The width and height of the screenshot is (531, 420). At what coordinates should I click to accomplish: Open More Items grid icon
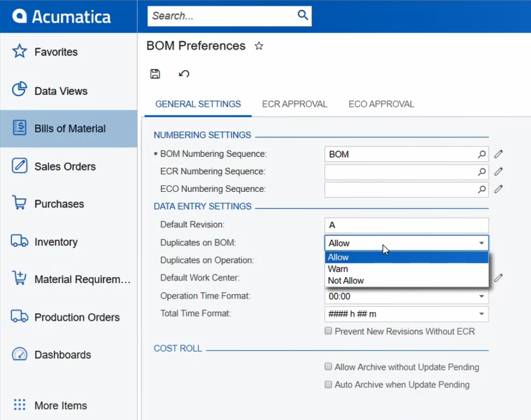[x=19, y=404]
